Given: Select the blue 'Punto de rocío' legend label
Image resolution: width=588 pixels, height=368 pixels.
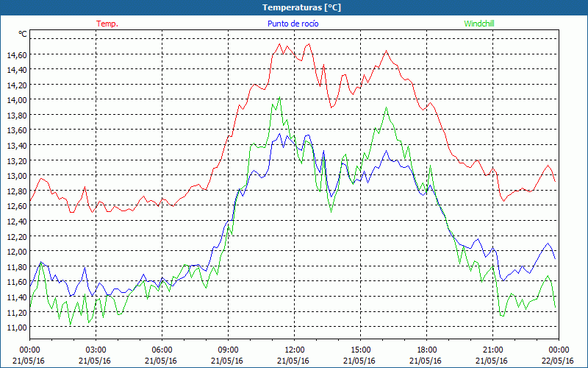Looking at the screenshot, I should [293, 24].
